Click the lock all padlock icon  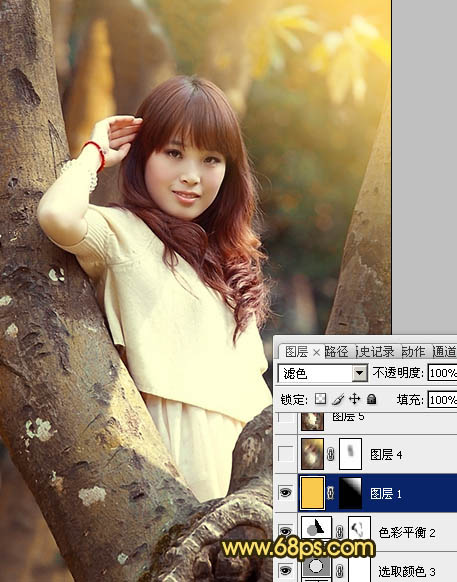(371, 399)
